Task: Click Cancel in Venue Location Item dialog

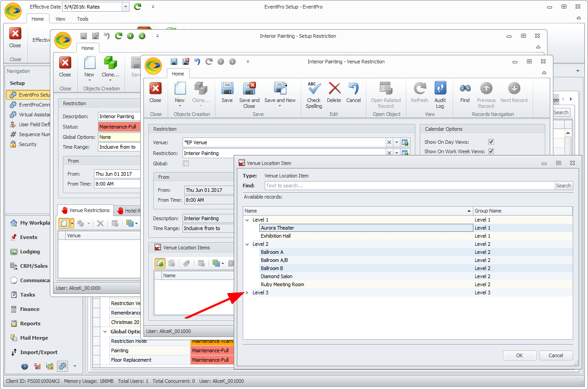Action: [x=556, y=355]
